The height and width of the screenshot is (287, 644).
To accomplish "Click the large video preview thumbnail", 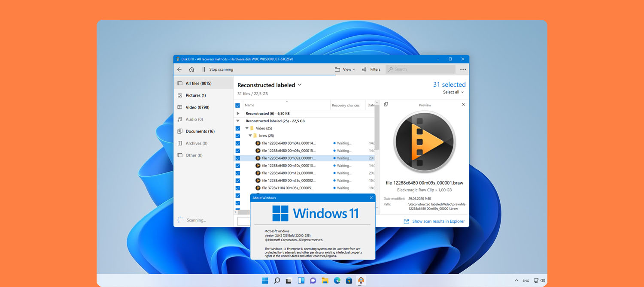I will [x=424, y=142].
